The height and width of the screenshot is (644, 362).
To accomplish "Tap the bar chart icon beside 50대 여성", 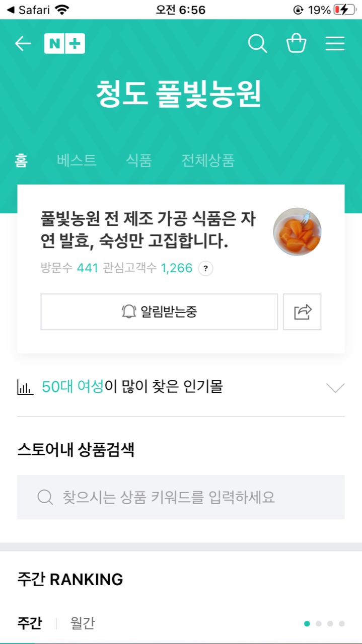I will (x=25, y=387).
